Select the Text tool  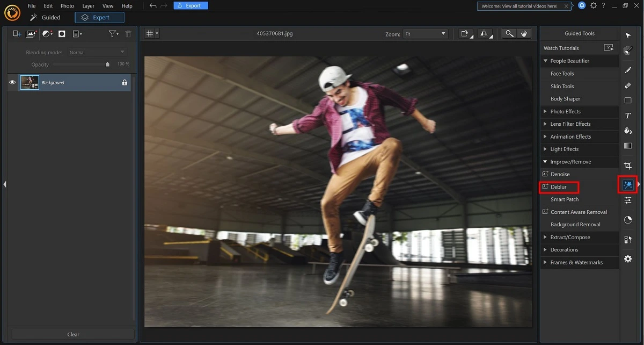coord(628,116)
